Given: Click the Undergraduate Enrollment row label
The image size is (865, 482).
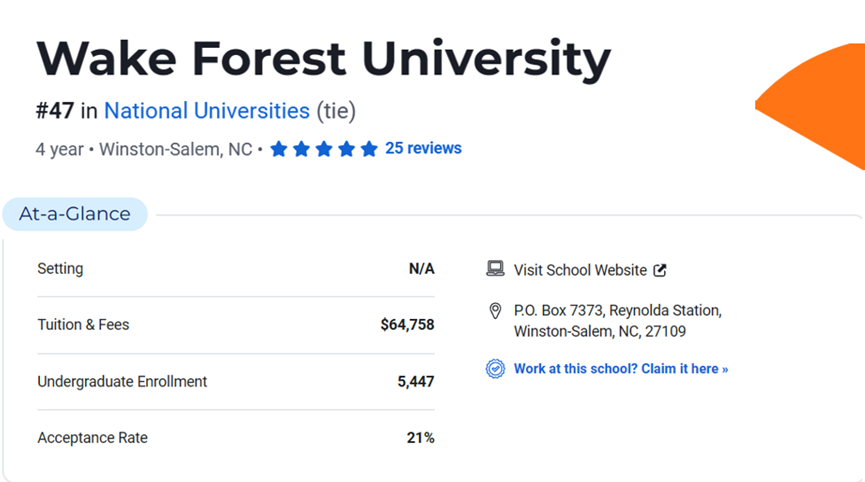Looking at the screenshot, I should click(122, 382).
